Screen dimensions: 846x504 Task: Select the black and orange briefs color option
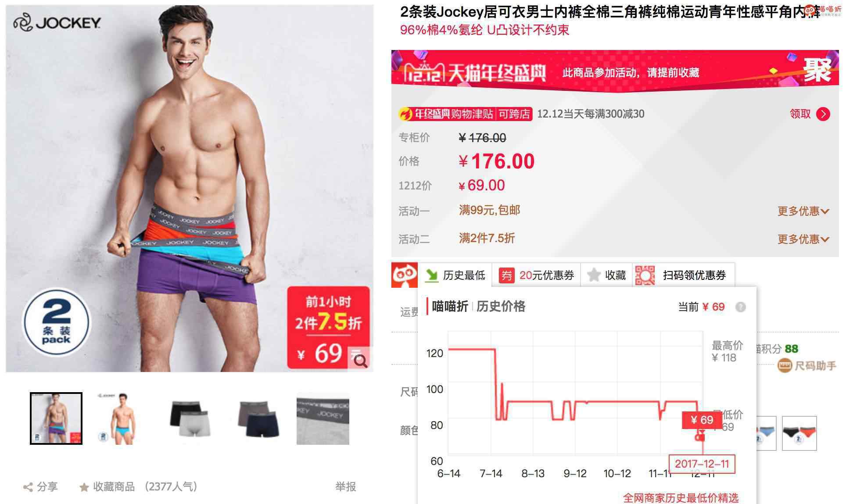coord(799,433)
